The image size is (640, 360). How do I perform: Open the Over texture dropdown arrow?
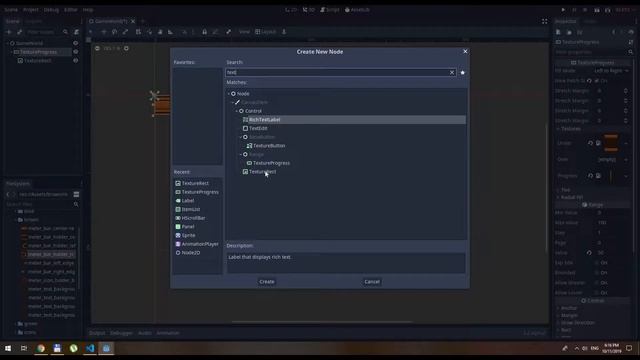[627, 160]
